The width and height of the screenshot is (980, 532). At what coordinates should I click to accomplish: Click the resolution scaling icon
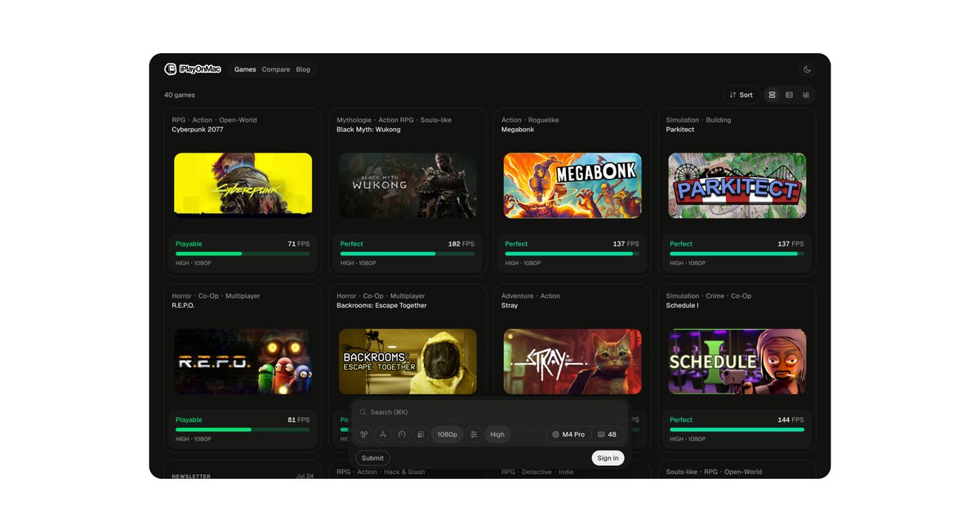tap(421, 435)
